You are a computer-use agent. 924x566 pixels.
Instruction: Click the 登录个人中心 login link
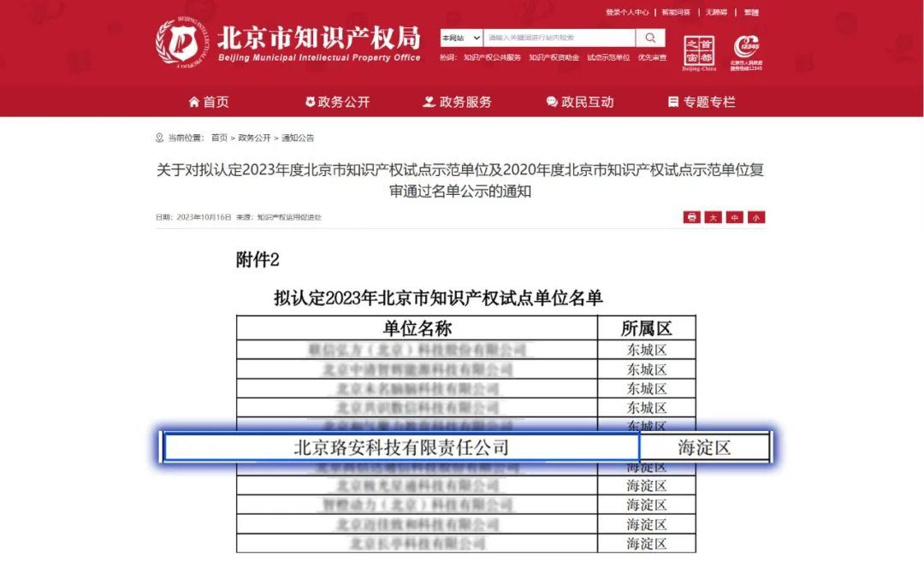pyautogui.click(x=627, y=12)
